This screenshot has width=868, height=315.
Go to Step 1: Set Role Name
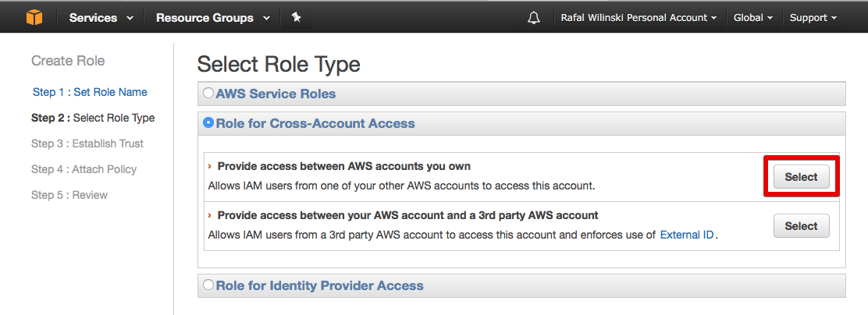[90, 92]
